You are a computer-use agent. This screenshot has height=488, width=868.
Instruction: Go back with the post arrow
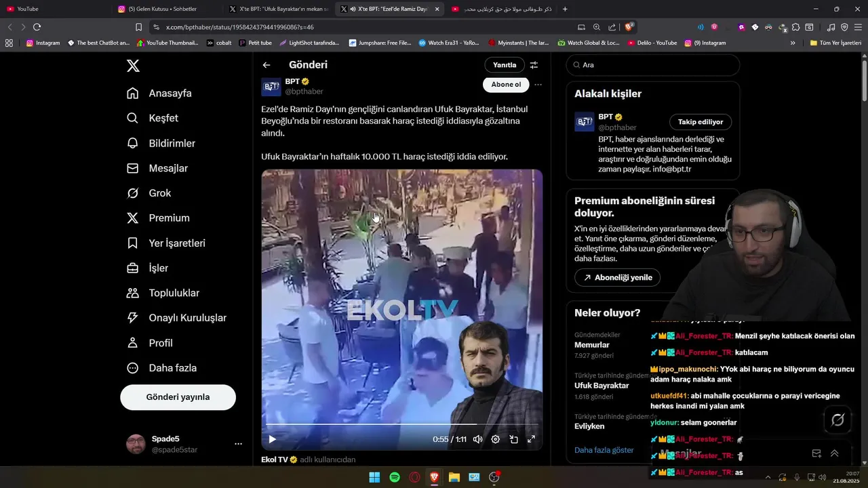267,65
